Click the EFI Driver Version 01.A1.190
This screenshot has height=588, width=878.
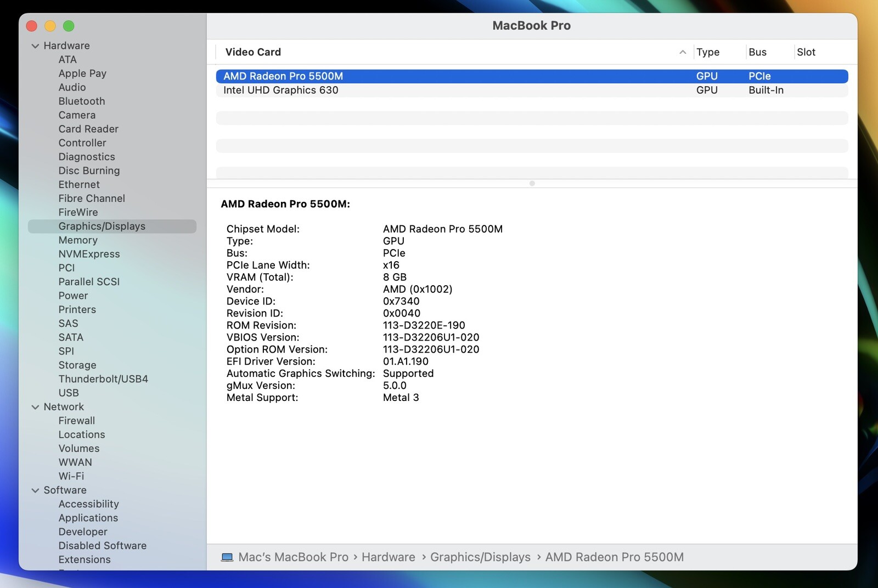(x=406, y=361)
